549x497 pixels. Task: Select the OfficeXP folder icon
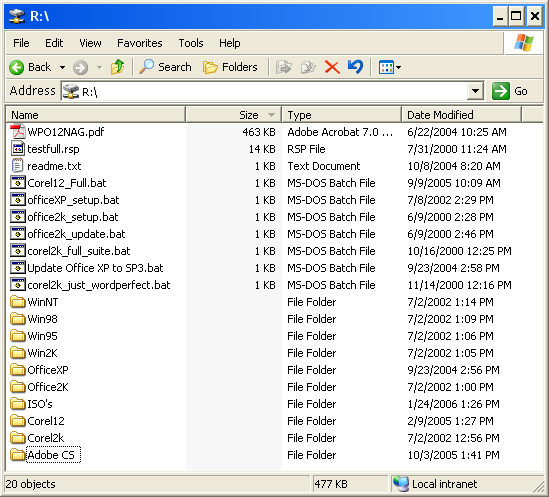tap(18, 370)
